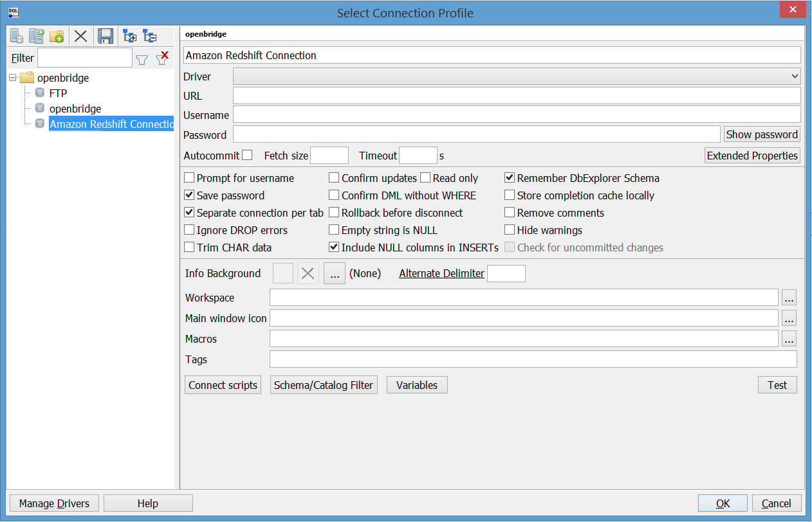
Task: Focus the Password input field
Action: point(476,134)
